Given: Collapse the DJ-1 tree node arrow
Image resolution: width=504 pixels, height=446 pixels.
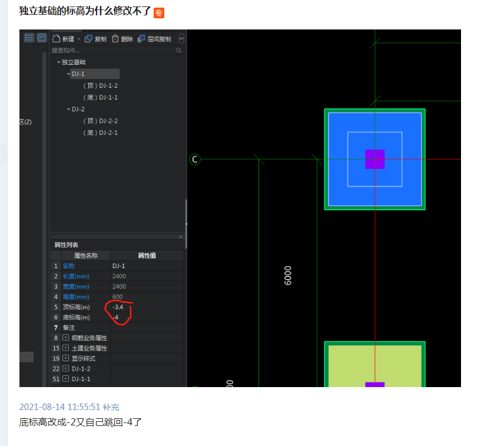Looking at the screenshot, I should pyautogui.click(x=68, y=74).
